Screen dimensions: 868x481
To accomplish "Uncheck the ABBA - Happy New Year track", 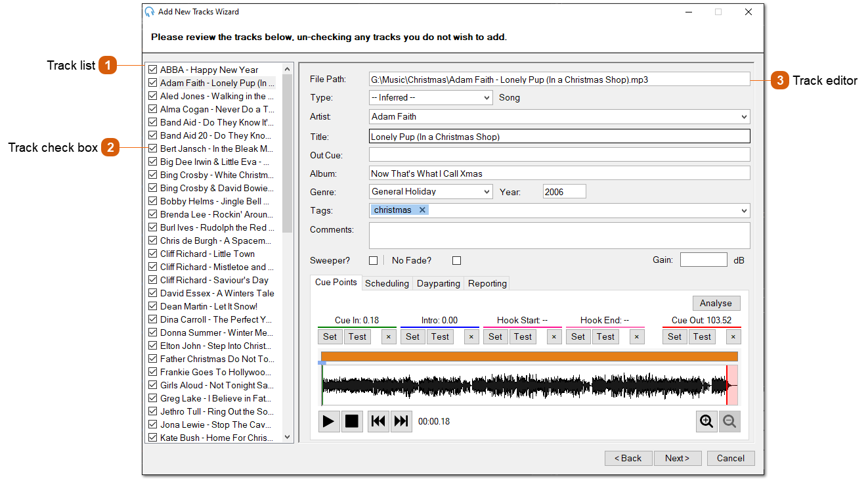I will tap(153, 70).
